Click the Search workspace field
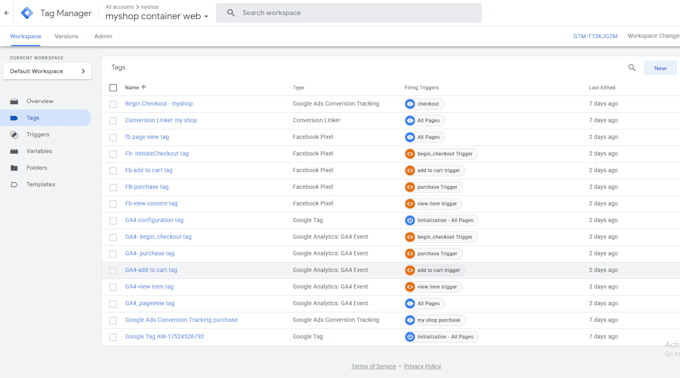This screenshot has width=680, height=378. 349,13
